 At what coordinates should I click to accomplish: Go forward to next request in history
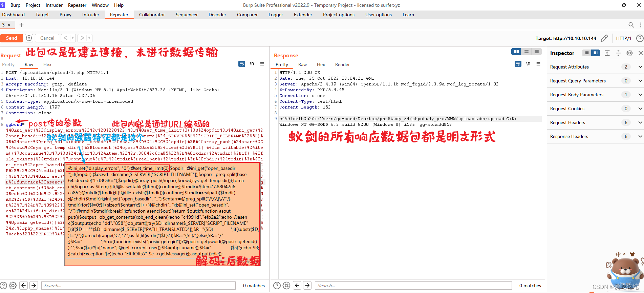point(82,38)
